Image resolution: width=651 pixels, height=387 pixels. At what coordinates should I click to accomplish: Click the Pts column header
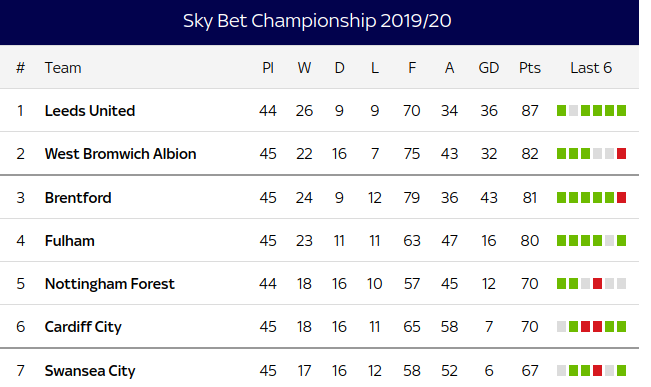[530, 68]
